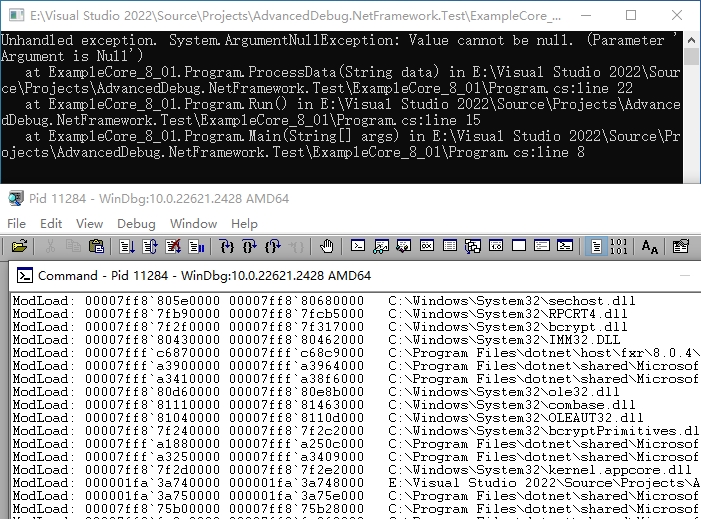The width and height of the screenshot is (701, 519).
Task: Click the ModLoad line for kernel.appcore.dll
Action: (x=352, y=469)
